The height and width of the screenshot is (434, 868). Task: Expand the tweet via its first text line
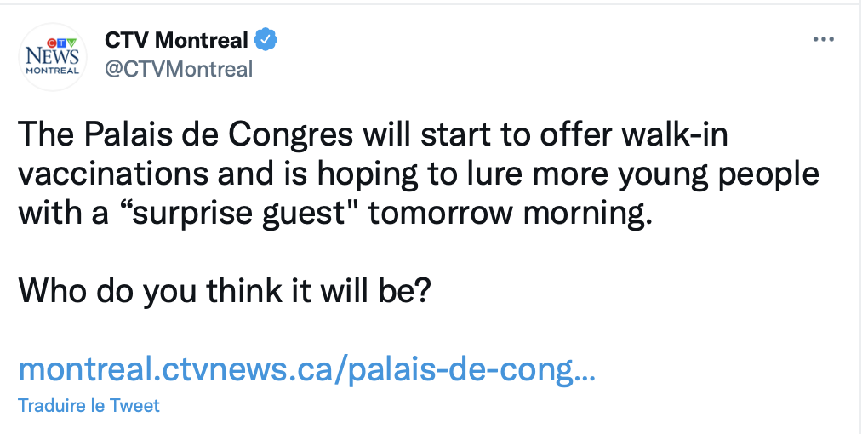(373, 136)
